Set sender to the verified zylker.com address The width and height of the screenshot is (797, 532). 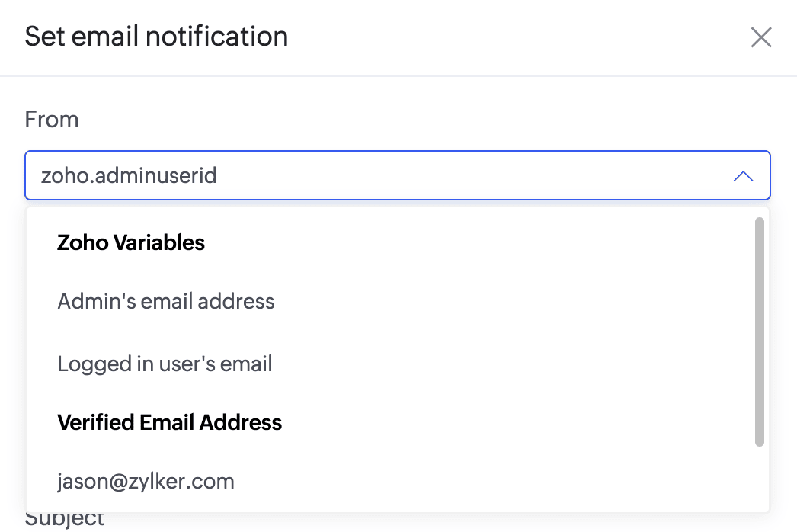(x=146, y=482)
